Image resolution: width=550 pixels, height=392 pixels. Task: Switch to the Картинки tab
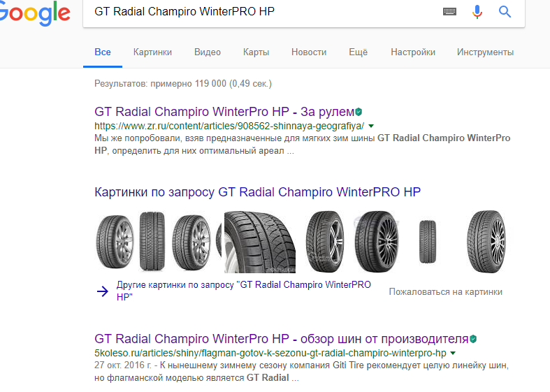152,52
